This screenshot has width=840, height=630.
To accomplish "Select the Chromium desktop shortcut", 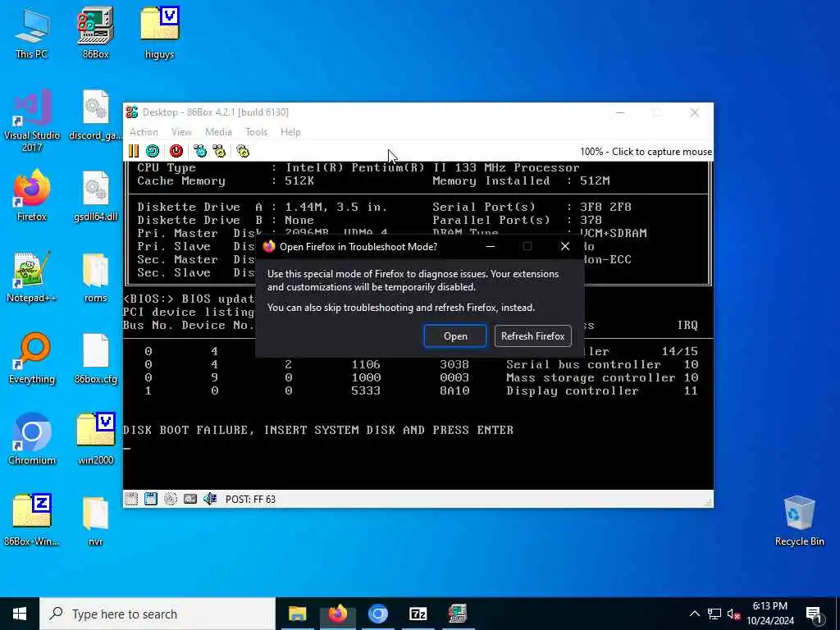I will (x=32, y=440).
